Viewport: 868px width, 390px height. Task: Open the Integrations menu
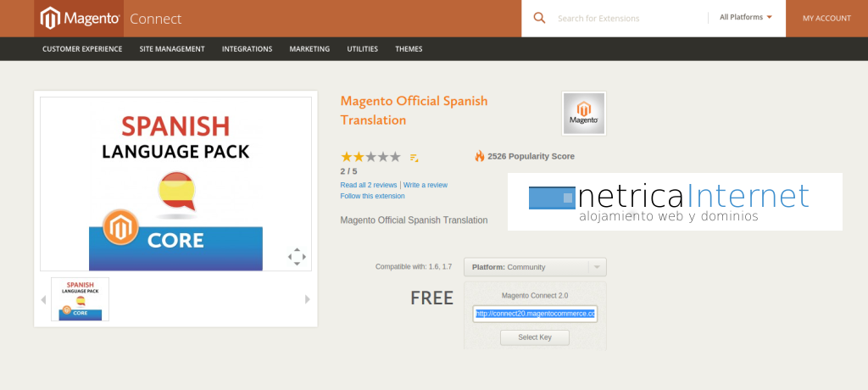(x=247, y=49)
